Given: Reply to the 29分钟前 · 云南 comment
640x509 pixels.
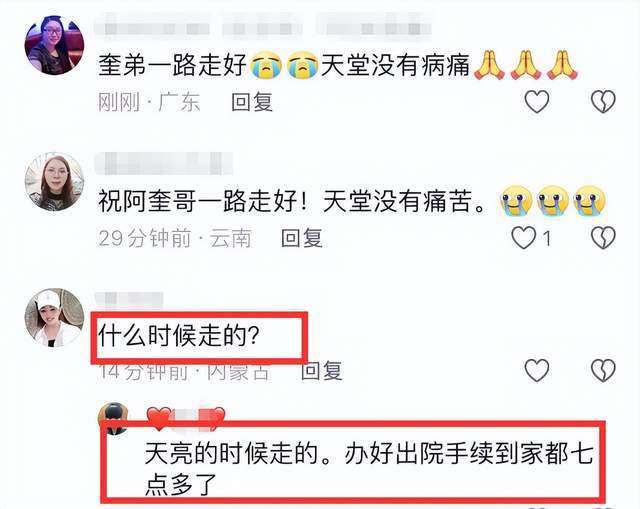Looking at the screenshot, I should (x=302, y=238).
